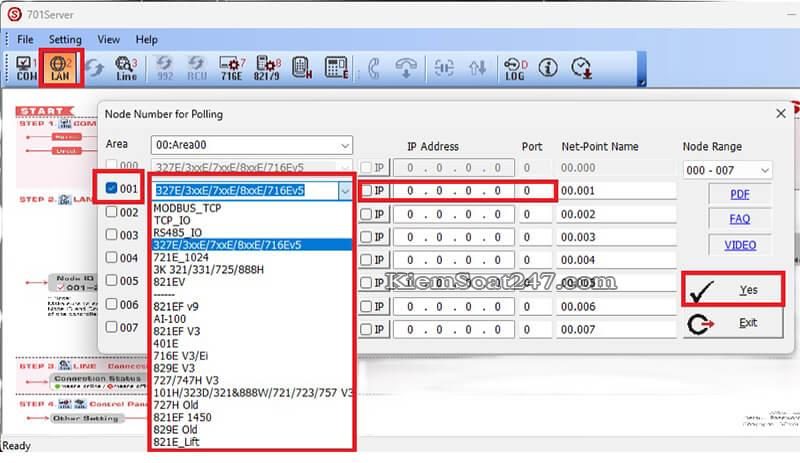800x463 pixels.
Task: Click the Exit button
Action: pos(733,323)
